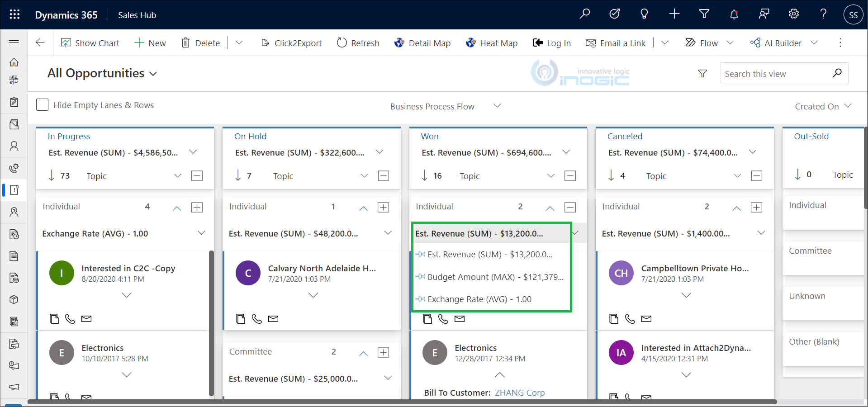Open AI Builder command
868x407 pixels.
776,43
